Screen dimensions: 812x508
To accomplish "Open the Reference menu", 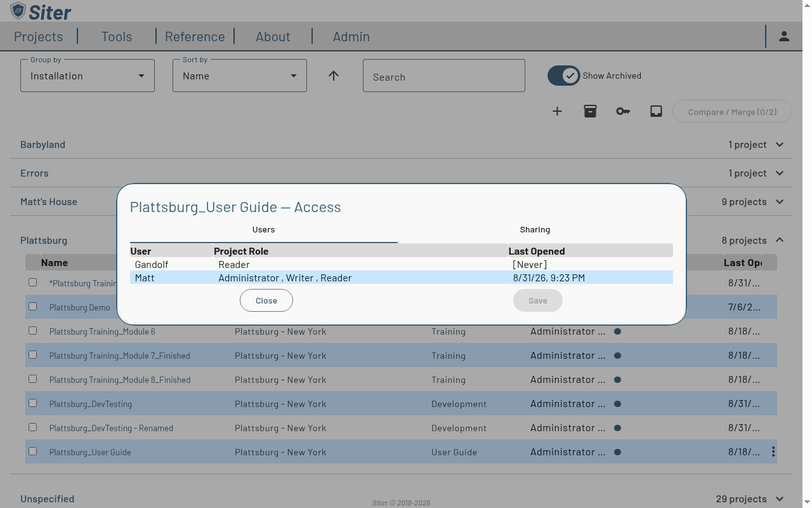I will click(195, 37).
